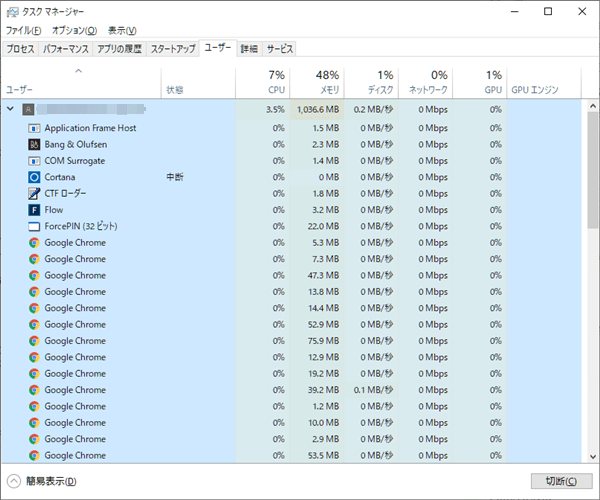Click Chrome icon on the 5.3 MB row
600x500 pixels.
34,243
